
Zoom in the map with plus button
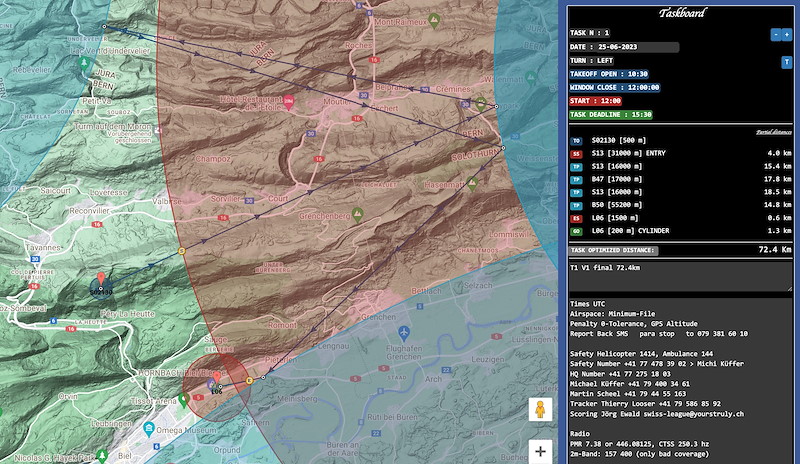[541, 450]
